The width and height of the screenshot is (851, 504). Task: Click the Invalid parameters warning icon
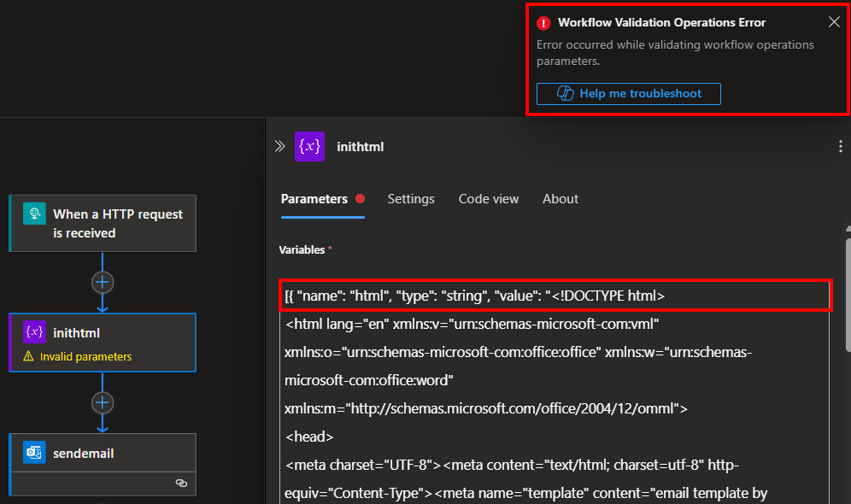29,356
